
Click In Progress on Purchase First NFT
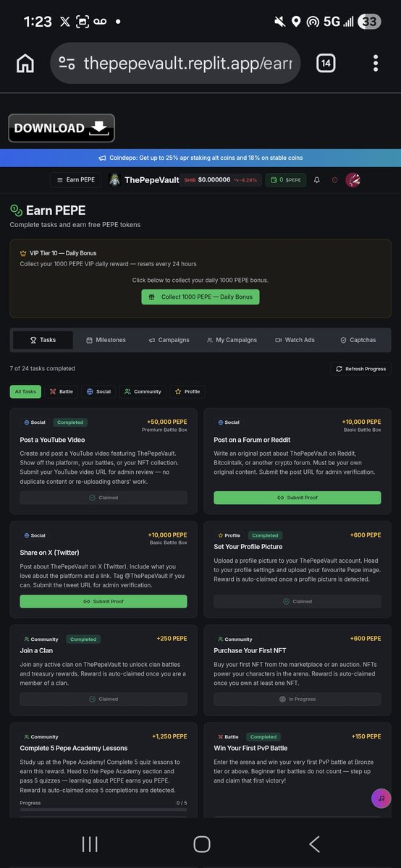click(x=297, y=699)
